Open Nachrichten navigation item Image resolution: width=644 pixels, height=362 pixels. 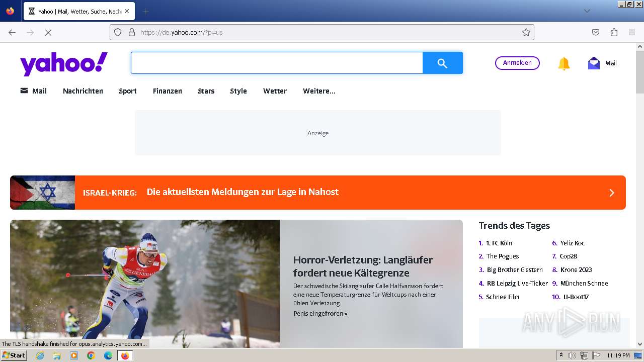[x=83, y=91]
